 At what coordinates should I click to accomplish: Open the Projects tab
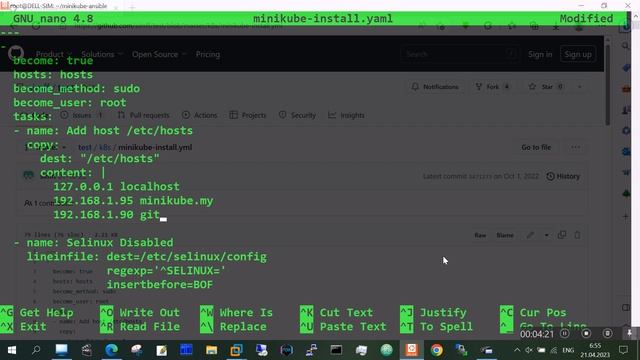[x=248, y=116]
